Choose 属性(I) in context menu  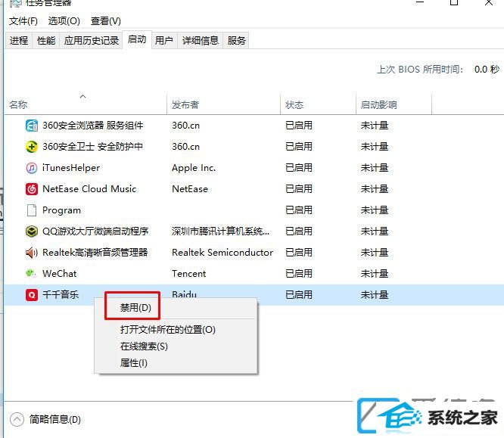pyautogui.click(x=133, y=363)
